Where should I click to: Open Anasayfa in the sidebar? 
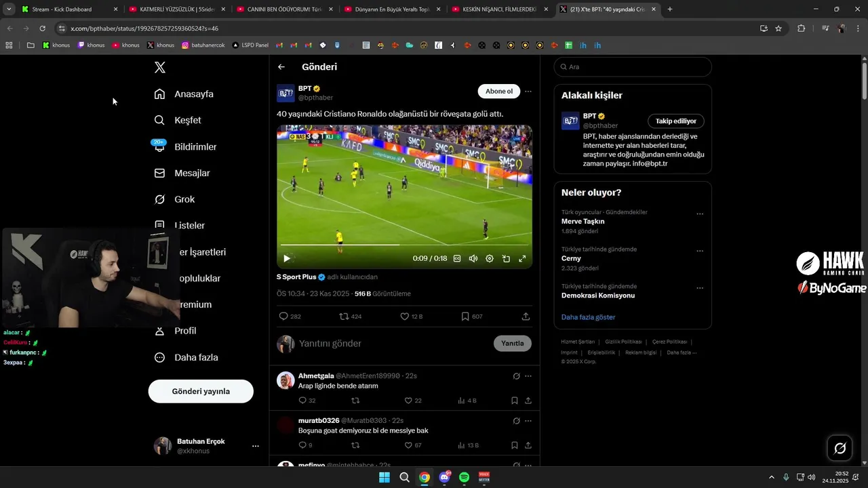click(x=184, y=94)
